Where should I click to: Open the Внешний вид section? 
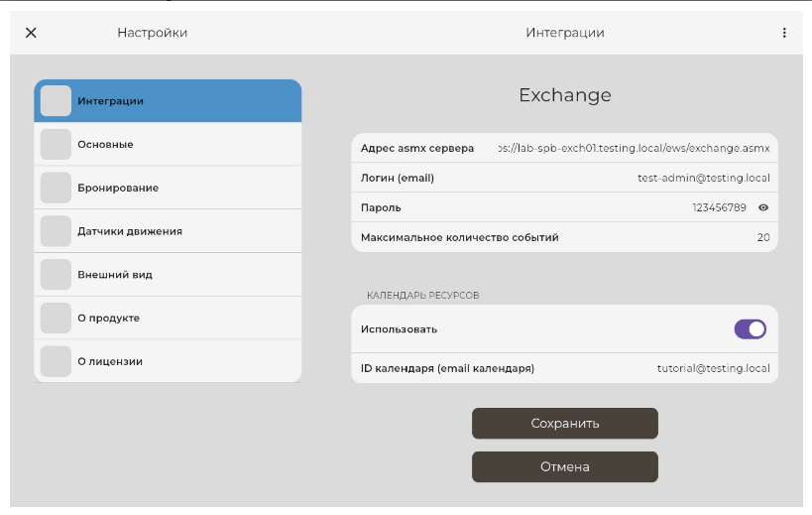coord(168,275)
